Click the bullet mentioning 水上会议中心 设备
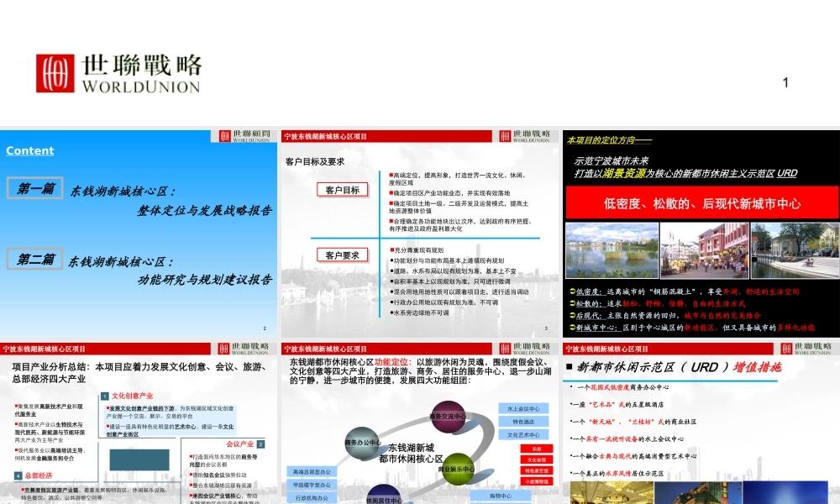 click(x=627, y=439)
